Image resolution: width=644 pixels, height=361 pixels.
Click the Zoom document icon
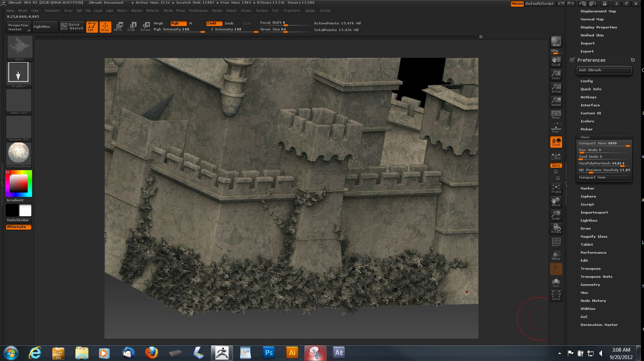pyautogui.click(x=556, y=75)
